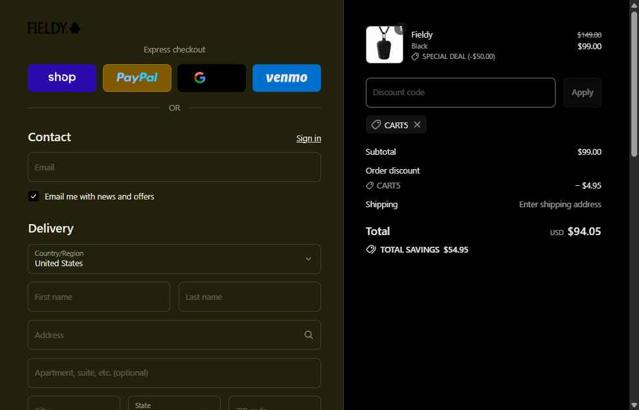
Task: Pay with Shop Pay express button
Action: pos(62,77)
